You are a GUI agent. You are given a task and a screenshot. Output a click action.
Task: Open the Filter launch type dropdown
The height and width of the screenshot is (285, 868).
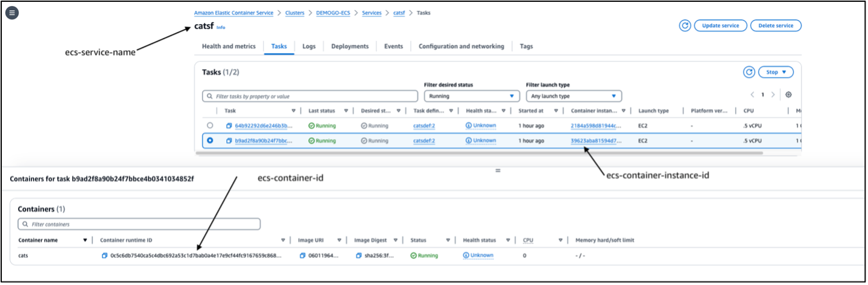click(x=574, y=96)
